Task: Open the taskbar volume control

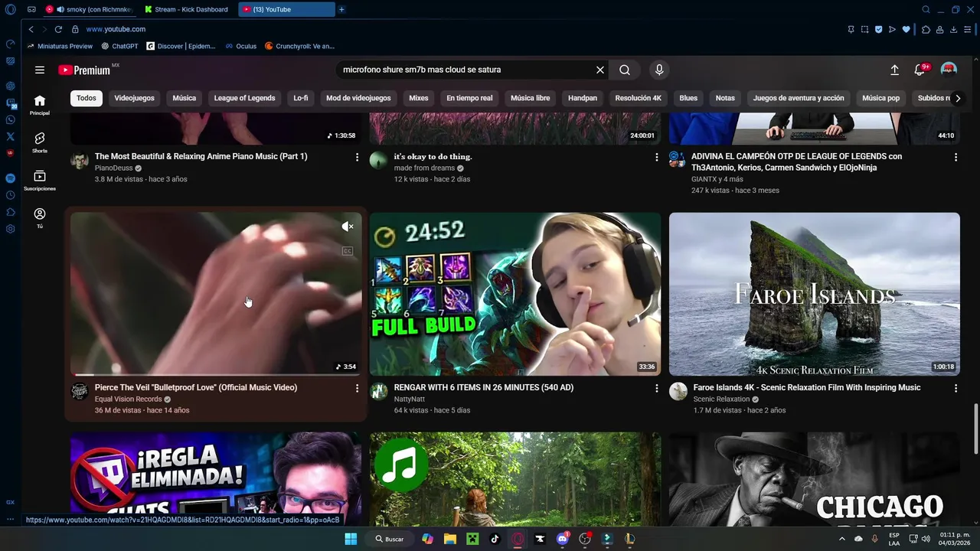Action: pos(925,539)
